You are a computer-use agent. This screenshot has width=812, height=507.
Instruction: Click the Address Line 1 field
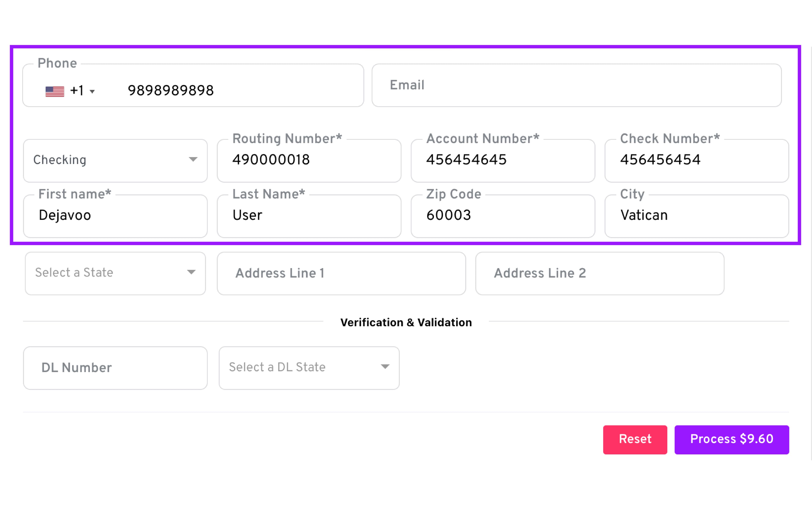(x=341, y=273)
